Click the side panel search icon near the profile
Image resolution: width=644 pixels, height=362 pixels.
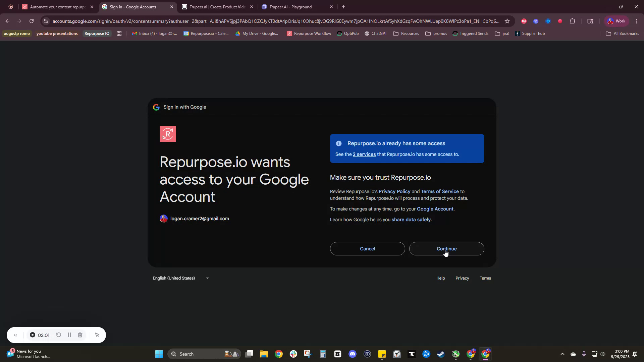click(590, 21)
